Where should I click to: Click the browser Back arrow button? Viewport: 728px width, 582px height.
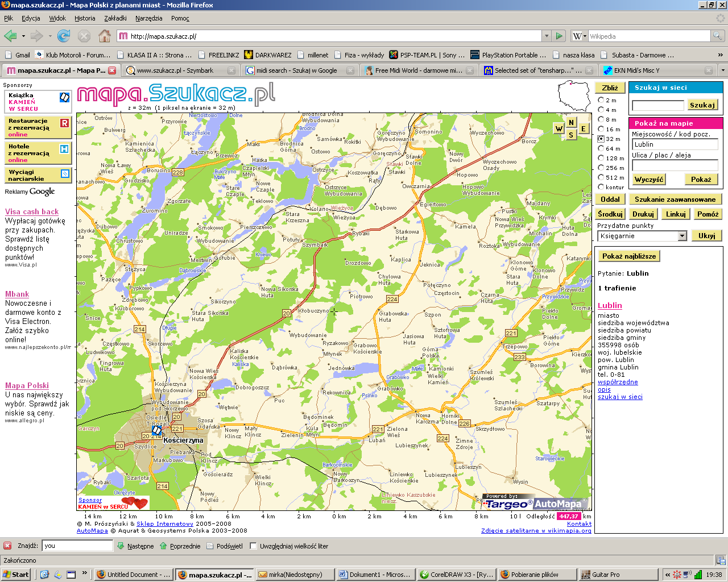coord(10,36)
